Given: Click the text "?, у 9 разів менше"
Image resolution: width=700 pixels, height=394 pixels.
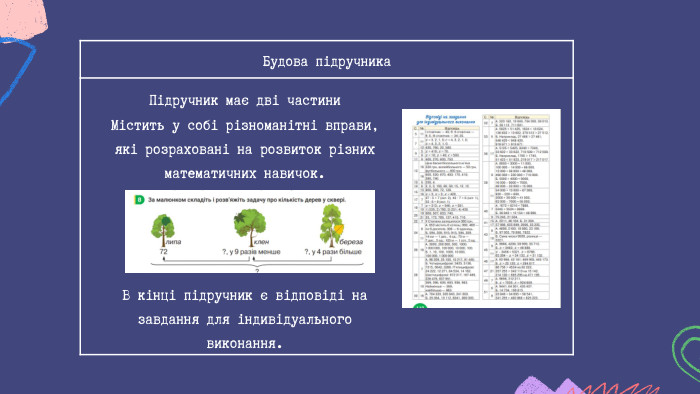Looking at the screenshot, I should pos(251,252).
